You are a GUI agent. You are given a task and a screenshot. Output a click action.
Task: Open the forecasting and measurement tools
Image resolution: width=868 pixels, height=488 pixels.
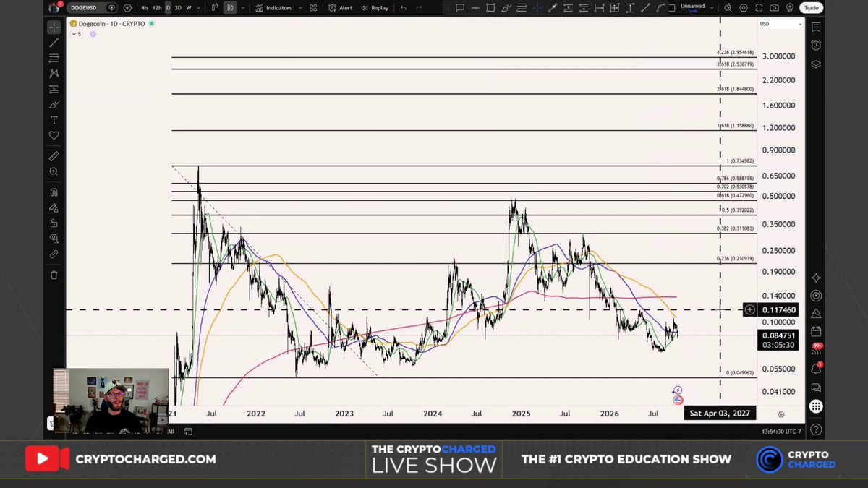click(54, 89)
